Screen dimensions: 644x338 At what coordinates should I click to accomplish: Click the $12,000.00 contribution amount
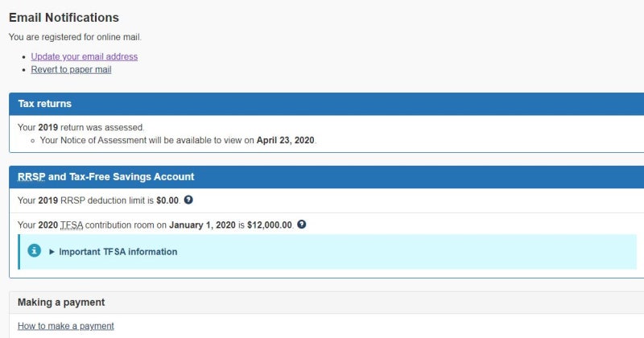pyautogui.click(x=270, y=225)
